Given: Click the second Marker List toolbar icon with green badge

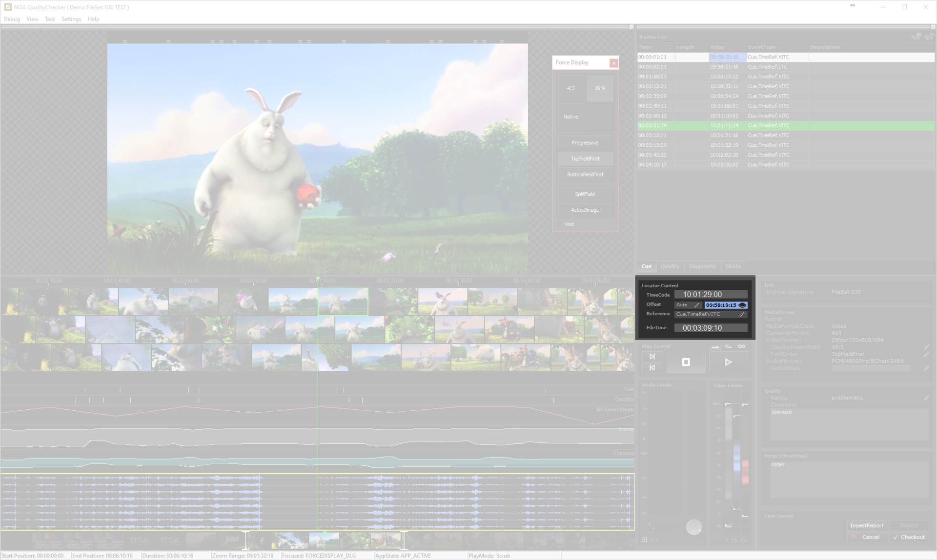Looking at the screenshot, I should coord(928,37).
